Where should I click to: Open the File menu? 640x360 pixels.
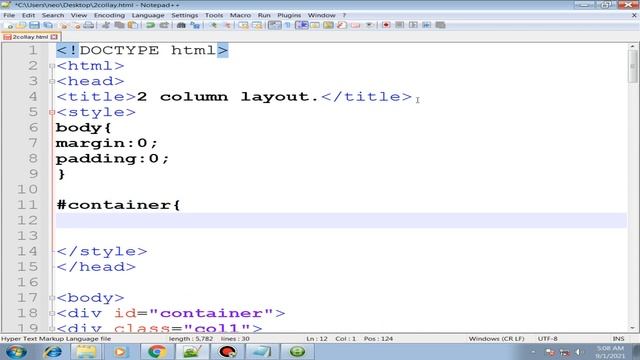pyautogui.click(x=9, y=15)
